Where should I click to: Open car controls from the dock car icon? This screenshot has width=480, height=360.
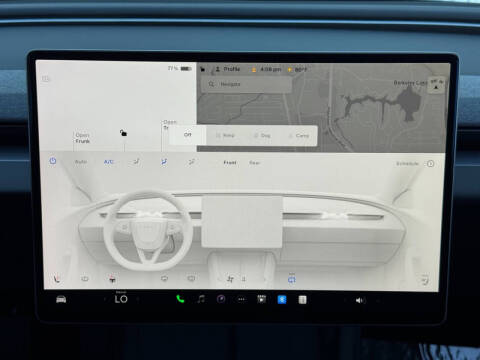(61, 299)
